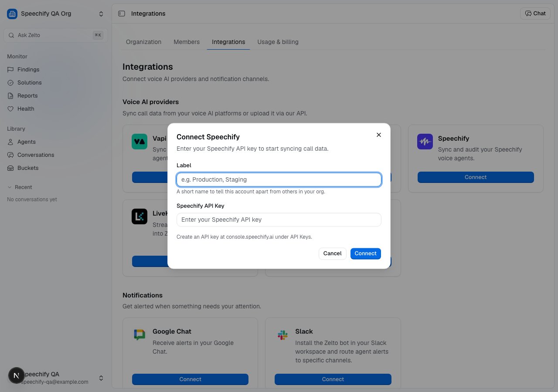Screen dimensions: 558x392
Task: Close the Connect Speechify dialog
Action: tap(379, 135)
